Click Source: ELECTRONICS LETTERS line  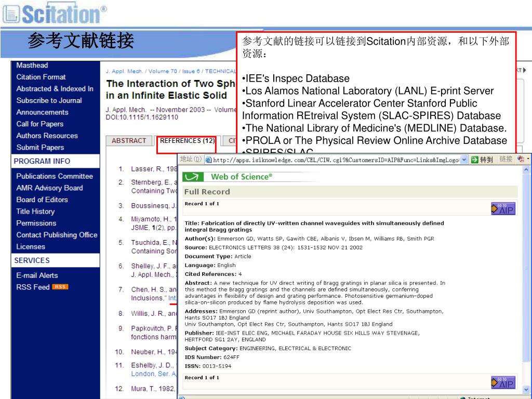tap(273, 248)
